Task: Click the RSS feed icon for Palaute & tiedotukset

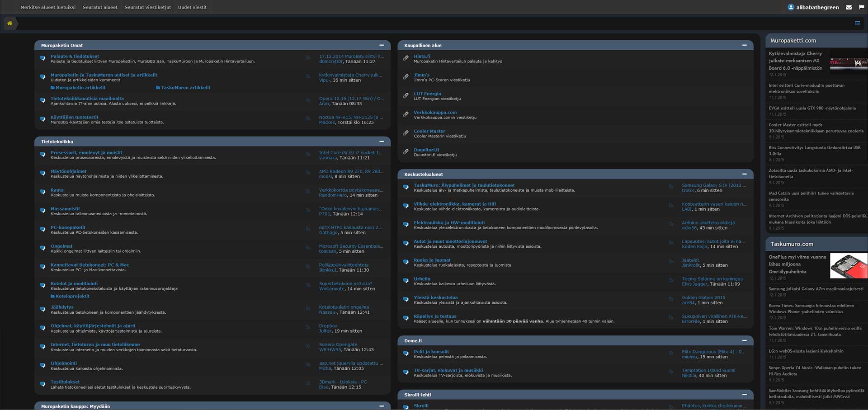Action: pyautogui.click(x=308, y=57)
